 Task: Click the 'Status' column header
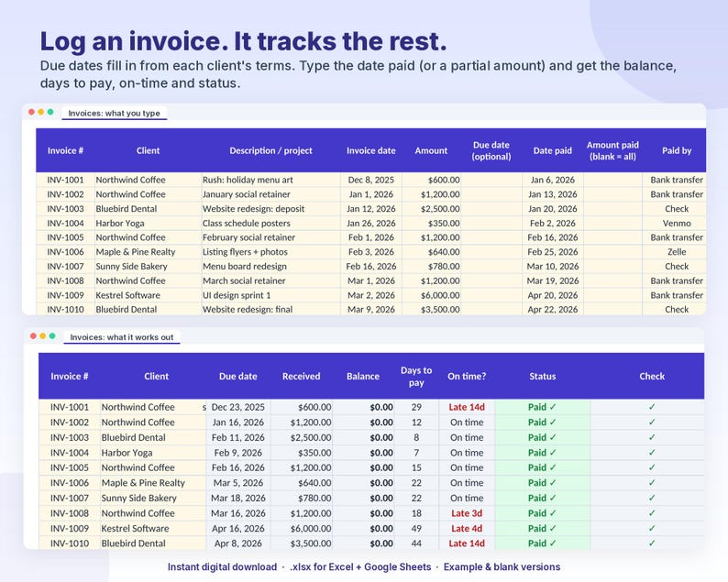tap(542, 376)
